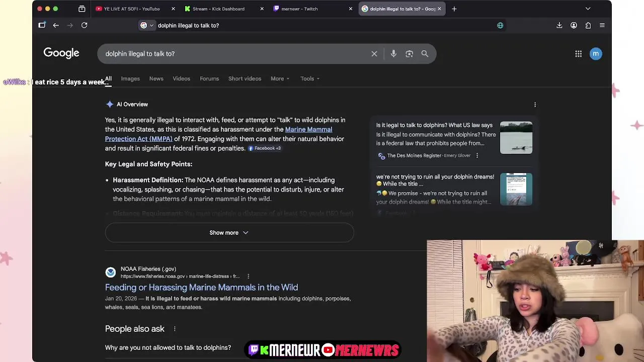The image size is (644, 362).
Task: Start voice search with the microphone icon
Action: (x=393, y=54)
